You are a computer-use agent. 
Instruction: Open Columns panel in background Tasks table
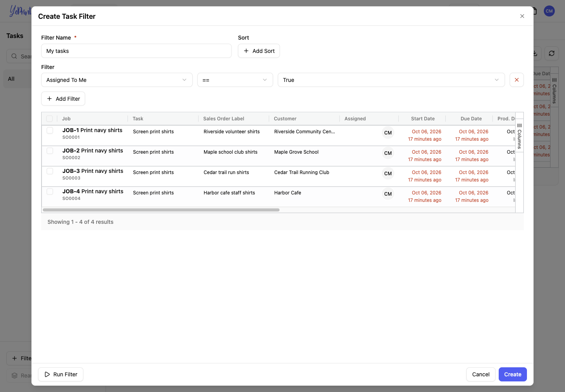tap(554, 91)
